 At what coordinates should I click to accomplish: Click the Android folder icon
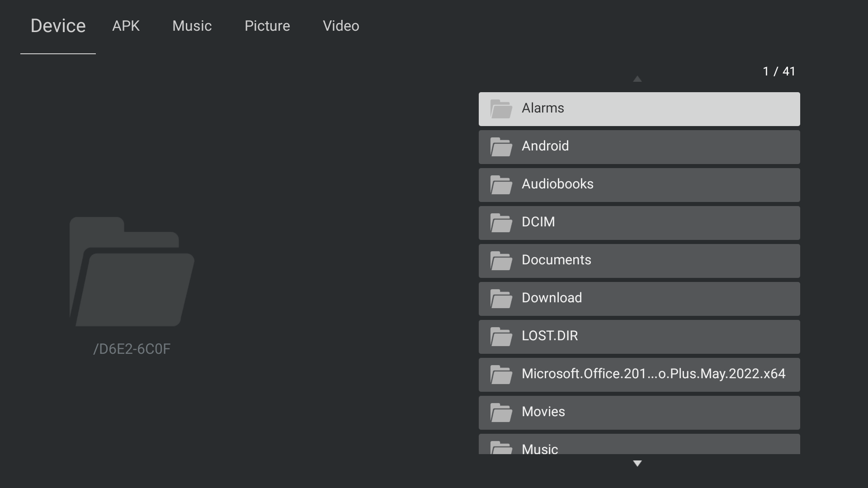click(x=501, y=146)
